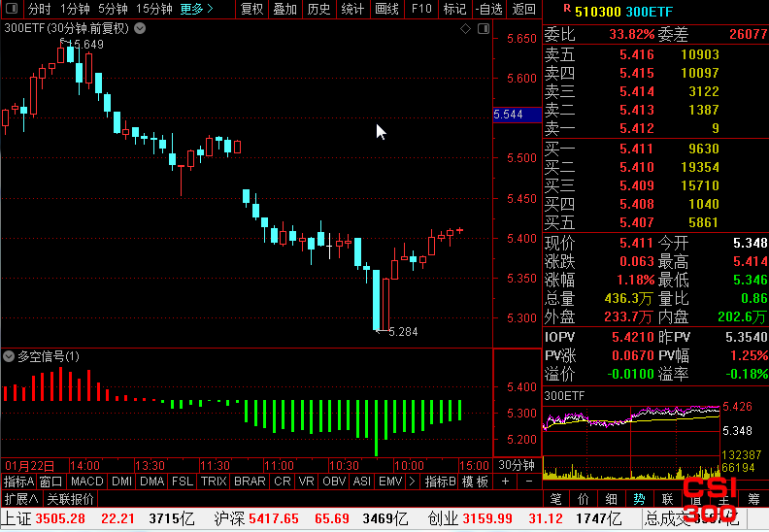769x532 pixels.
Task: Select the MACD indicator
Action: click(86, 482)
